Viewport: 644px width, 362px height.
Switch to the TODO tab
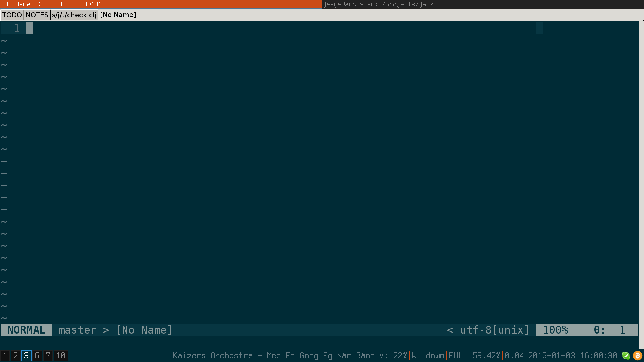[x=12, y=15]
